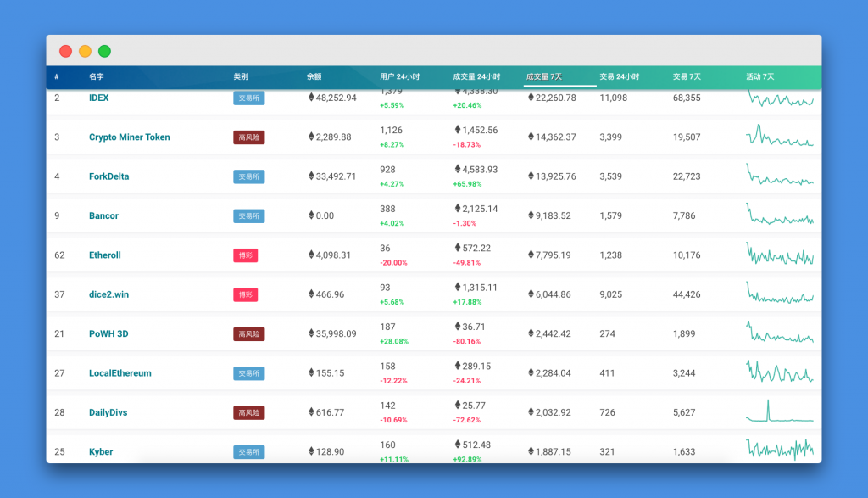Sort by 交易 24小时 column header
Viewport: 868px width, 498px height.
[619, 76]
